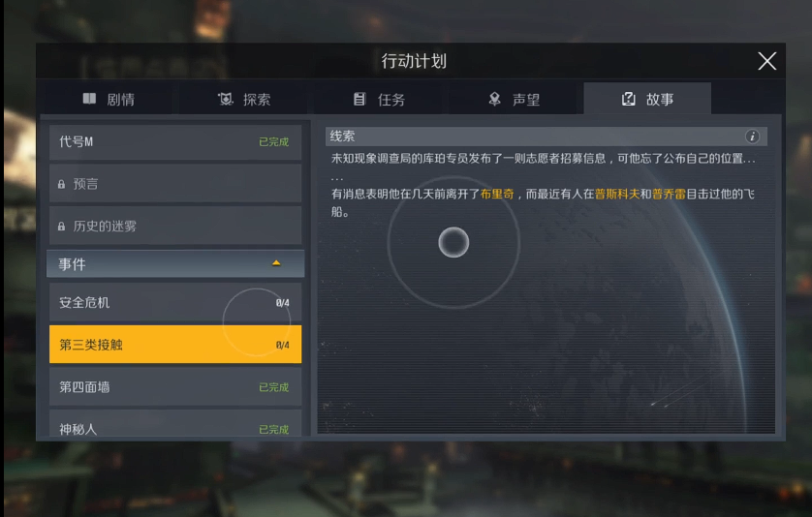
Task: Select the 安全危机 event entry
Action: [175, 302]
